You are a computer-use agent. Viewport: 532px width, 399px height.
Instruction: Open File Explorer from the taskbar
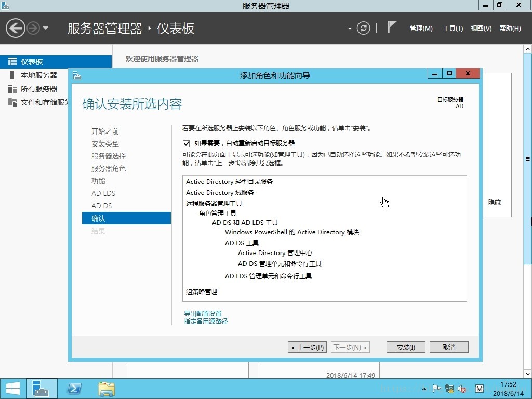click(107, 389)
